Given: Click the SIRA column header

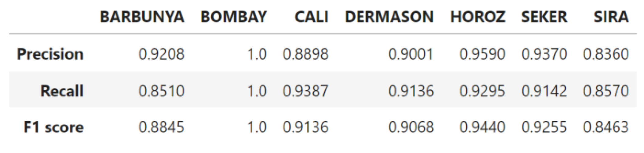Looking at the screenshot, I should click(611, 17).
